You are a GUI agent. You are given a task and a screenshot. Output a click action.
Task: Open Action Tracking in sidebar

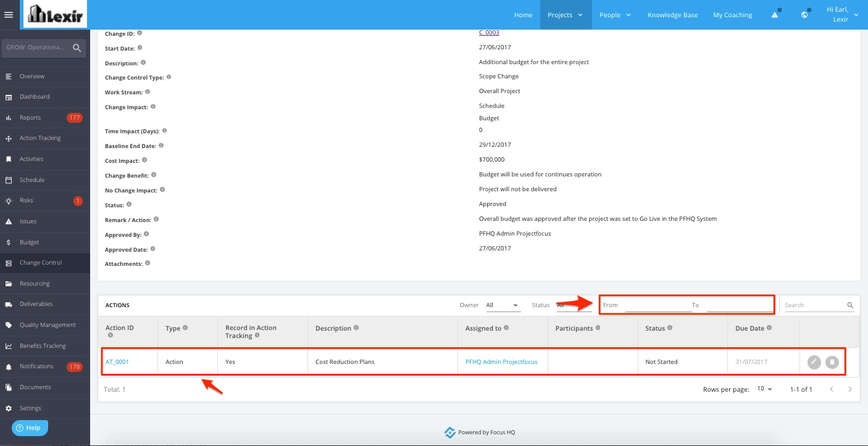(45, 138)
